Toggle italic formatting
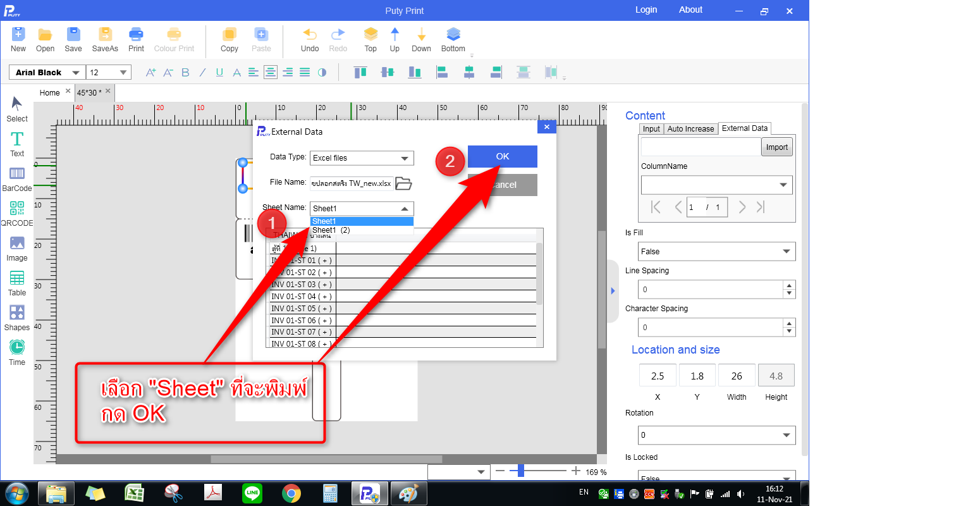 [202, 73]
